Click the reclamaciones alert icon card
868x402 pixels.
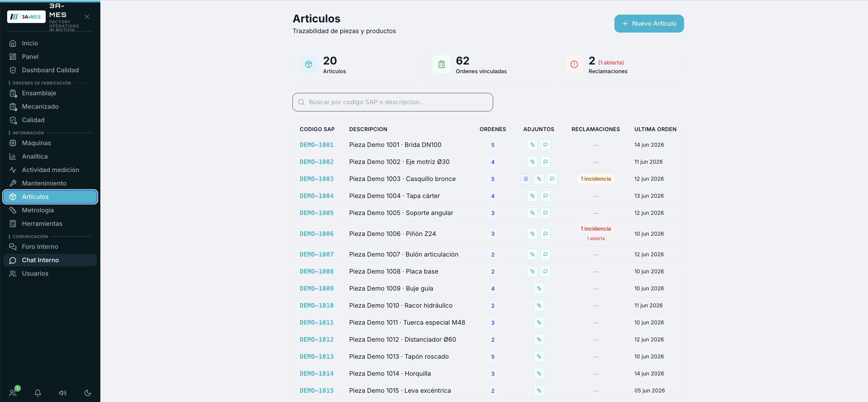click(574, 64)
